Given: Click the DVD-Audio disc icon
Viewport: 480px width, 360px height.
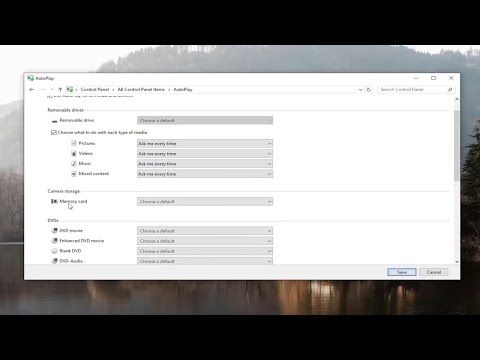Looking at the screenshot, I should (54, 261).
